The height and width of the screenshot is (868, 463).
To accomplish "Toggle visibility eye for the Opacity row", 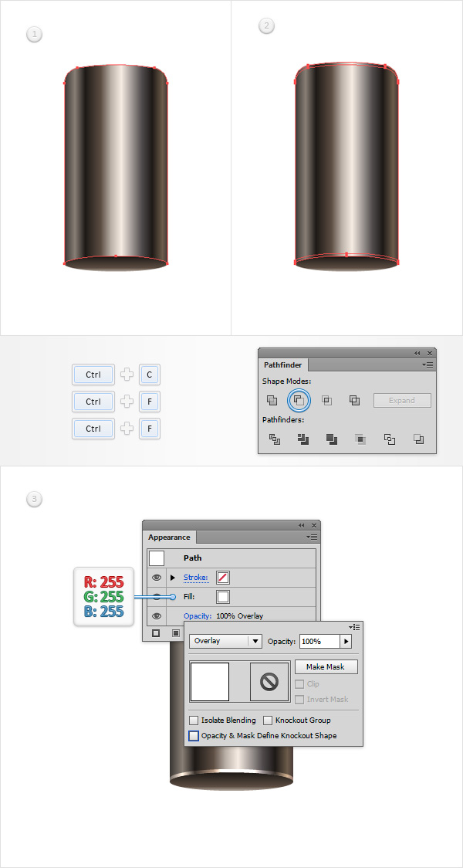I will coord(157,615).
